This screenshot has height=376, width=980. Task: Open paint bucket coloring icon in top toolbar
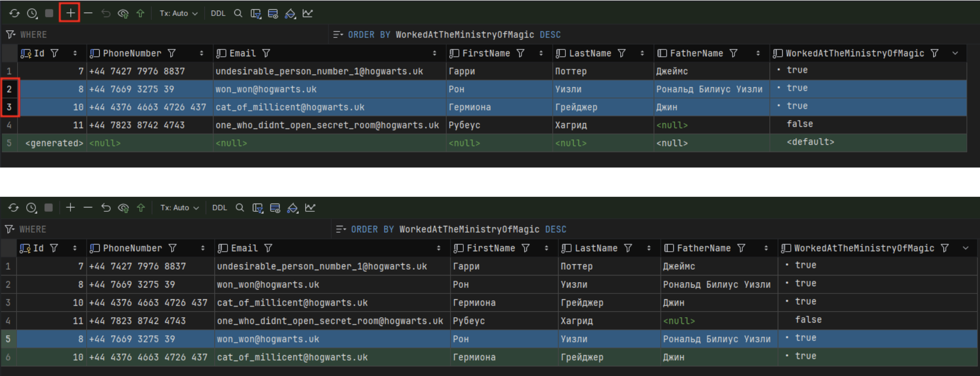tap(290, 14)
